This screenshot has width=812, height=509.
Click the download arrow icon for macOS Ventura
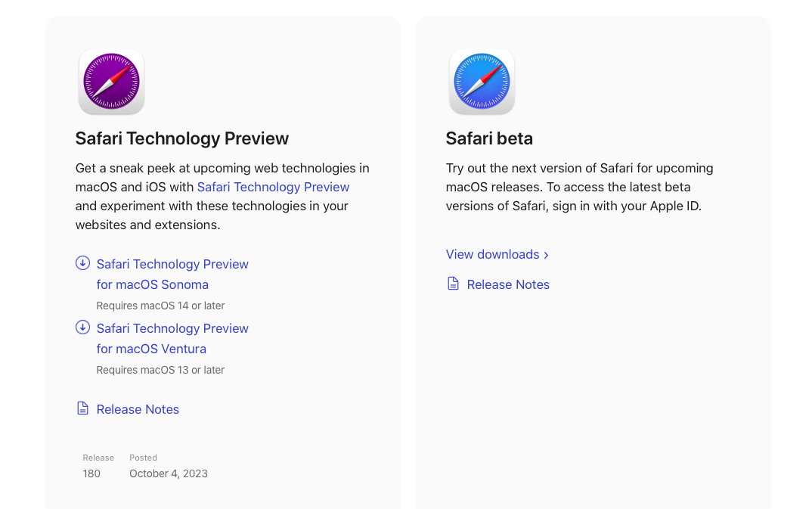82,327
